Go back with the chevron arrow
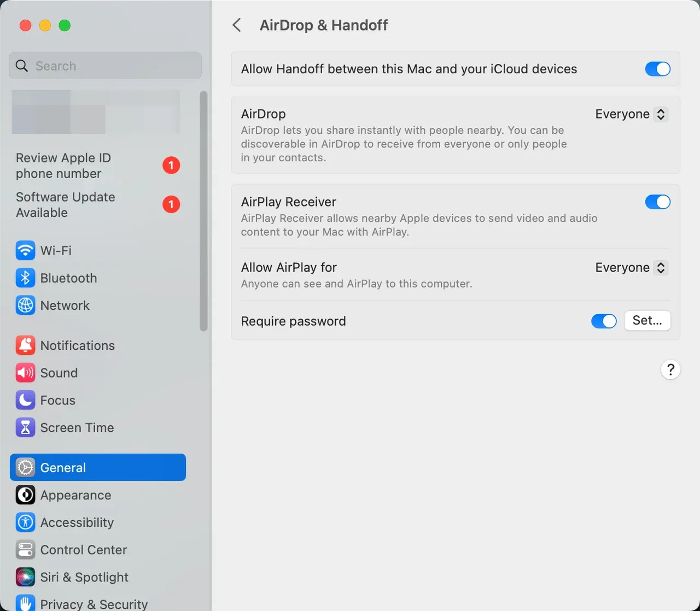The width and height of the screenshot is (700, 611). pos(237,25)
